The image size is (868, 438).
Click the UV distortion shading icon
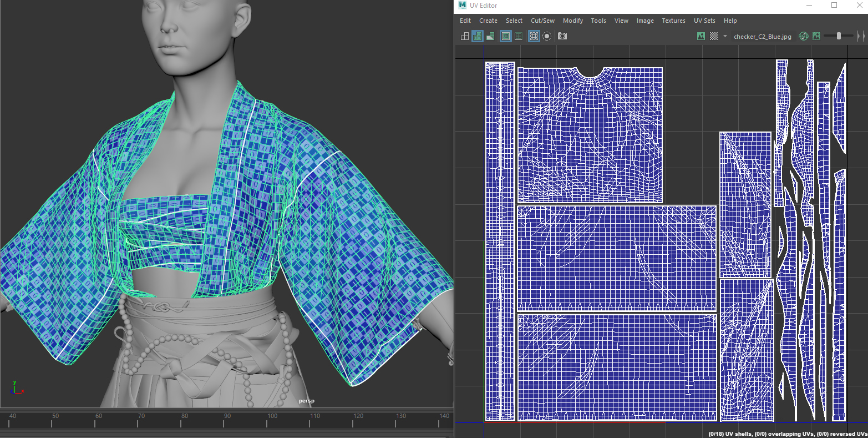(490, 36)
